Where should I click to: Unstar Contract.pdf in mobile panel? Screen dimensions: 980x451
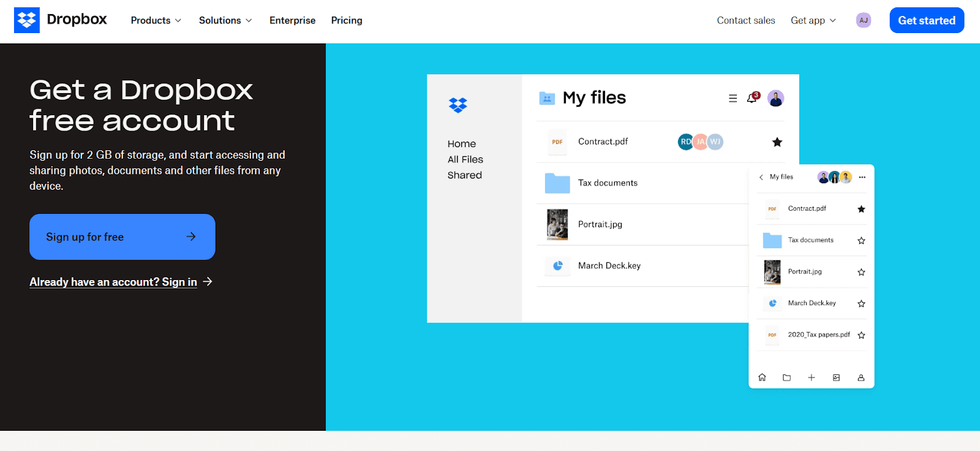pos(861,209)
